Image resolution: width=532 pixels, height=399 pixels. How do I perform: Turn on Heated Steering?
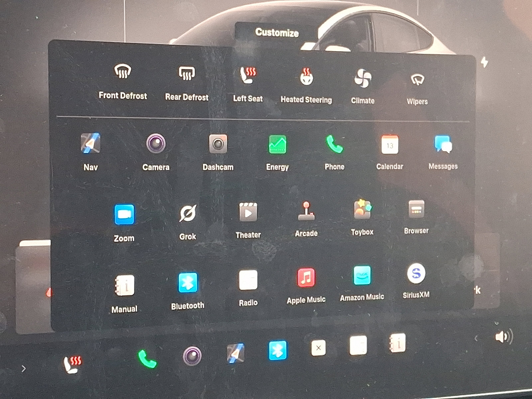click(306, 77)
